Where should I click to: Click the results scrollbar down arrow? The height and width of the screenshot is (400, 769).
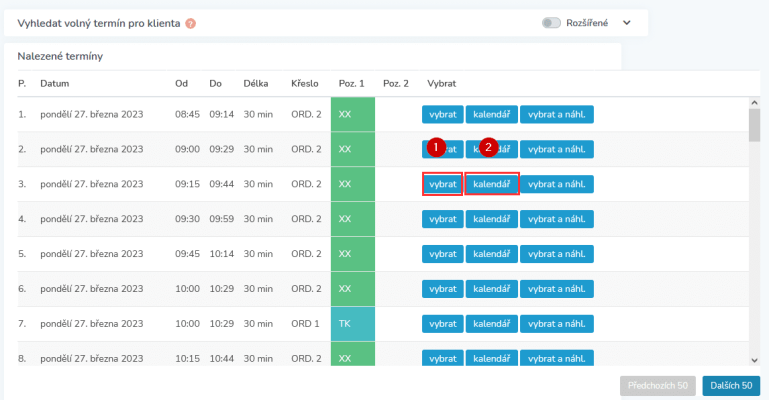(x=754, y=360)
